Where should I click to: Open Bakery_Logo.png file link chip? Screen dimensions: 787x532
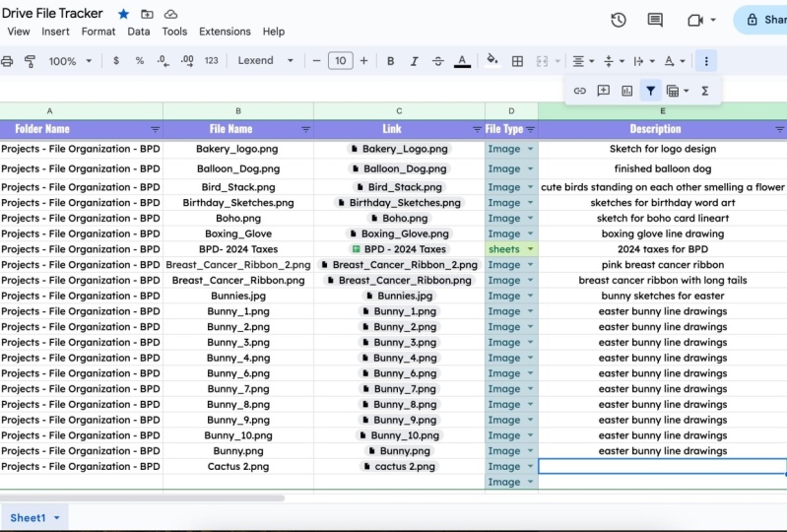click(x=399, y=149)
